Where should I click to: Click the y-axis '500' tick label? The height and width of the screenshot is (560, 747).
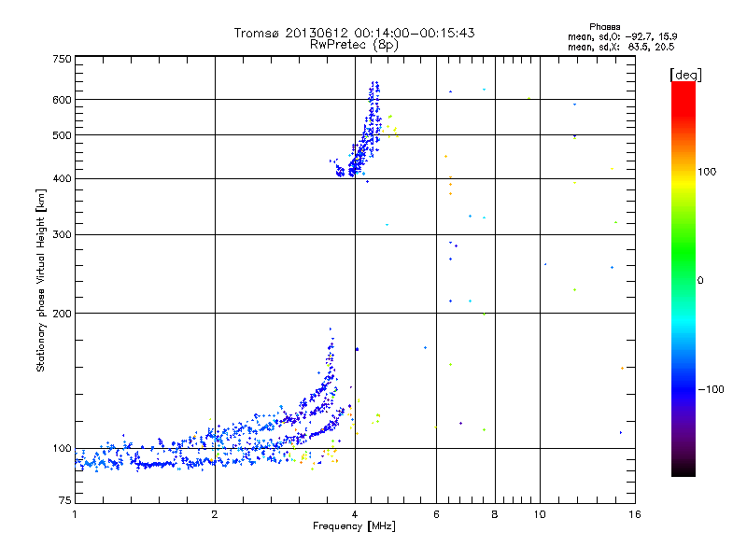62,135
